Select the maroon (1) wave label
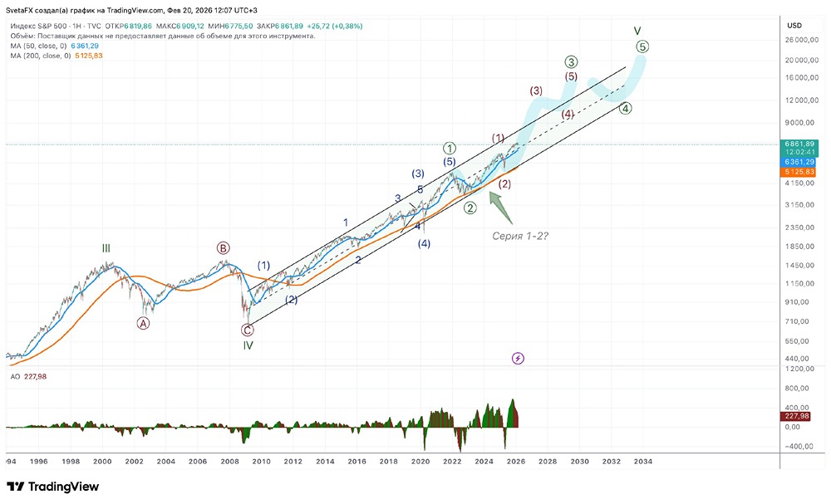 pos(498,138)
